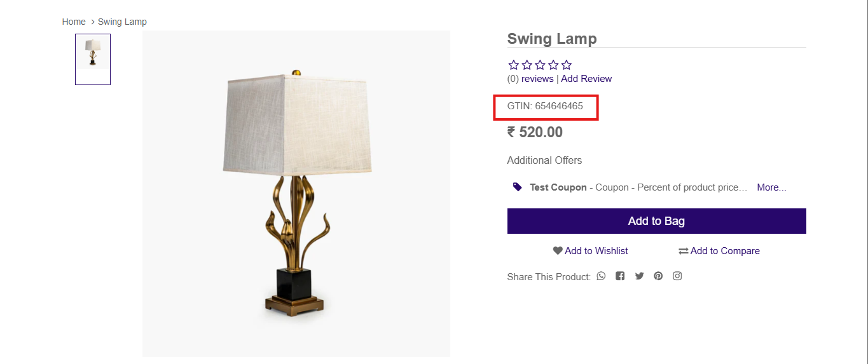This screenshot has width=868, height=364.
Task: Share the product via WhatsApp icon
Action: tap(601, 276)
